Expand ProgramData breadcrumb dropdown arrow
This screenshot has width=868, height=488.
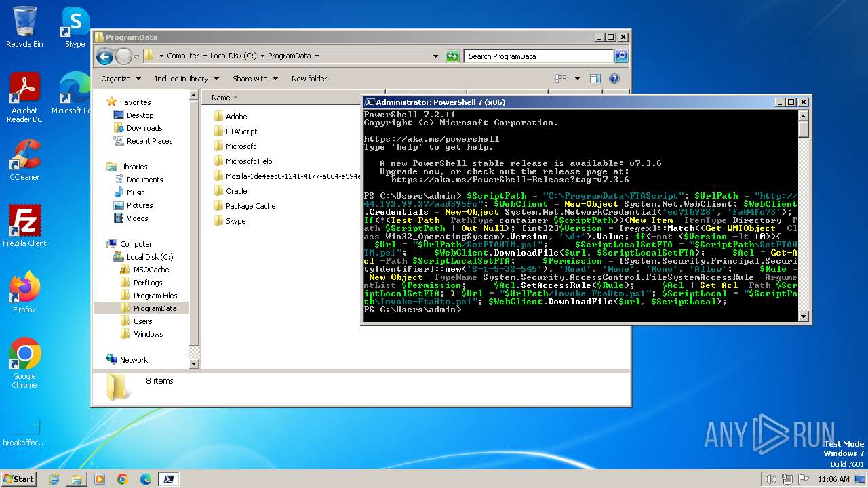[x=317, y=56]
